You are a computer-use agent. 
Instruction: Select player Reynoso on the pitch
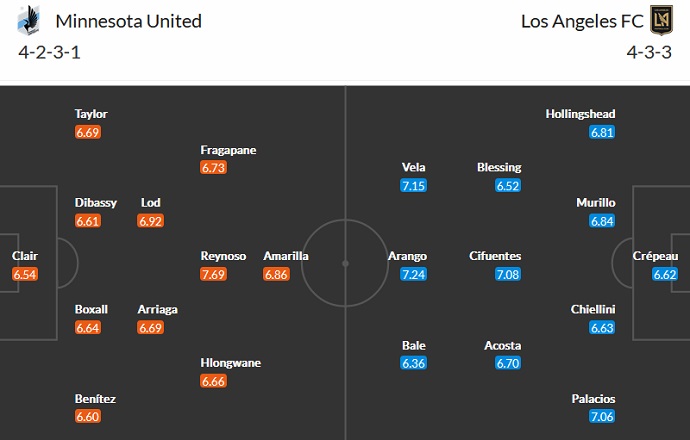(x=223, y=256)
